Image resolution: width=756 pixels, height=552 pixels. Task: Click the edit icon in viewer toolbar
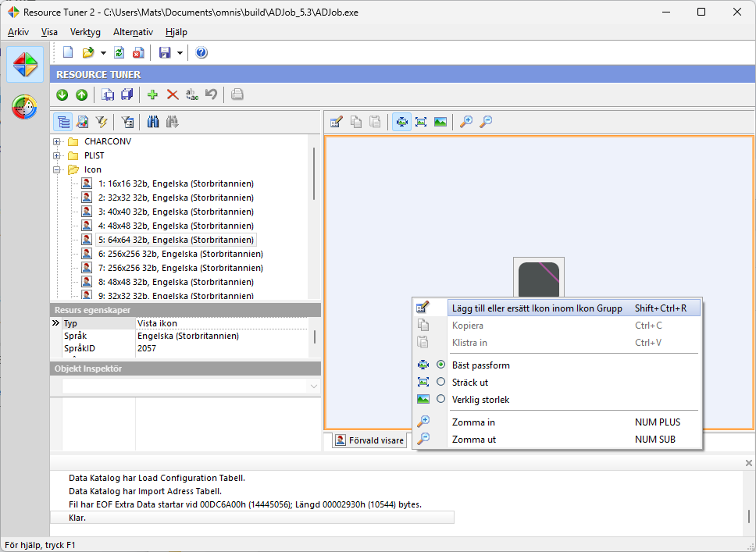point(336,122)
